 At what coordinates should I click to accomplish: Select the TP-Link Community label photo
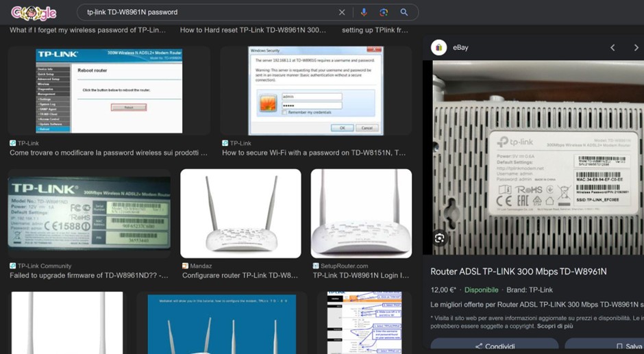point(89,213)
